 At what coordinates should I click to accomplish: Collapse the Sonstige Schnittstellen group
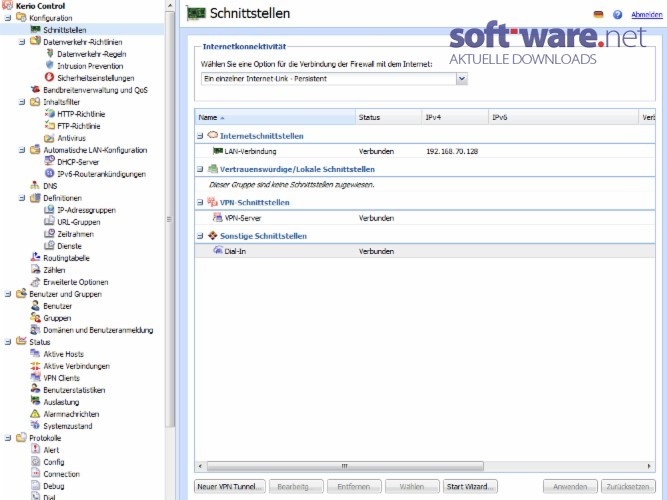[x=200, y=235]
